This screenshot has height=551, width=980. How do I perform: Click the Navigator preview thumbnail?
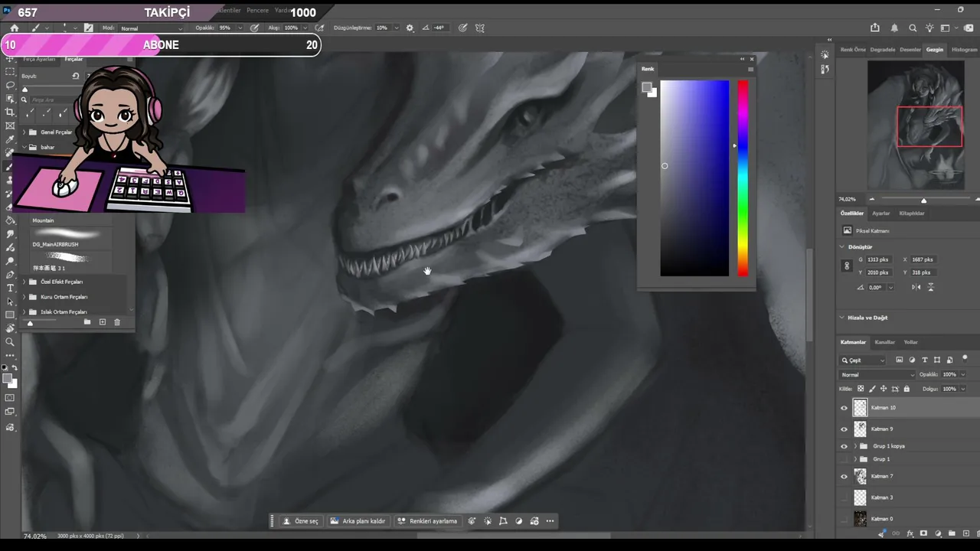(x=916, y=125)
